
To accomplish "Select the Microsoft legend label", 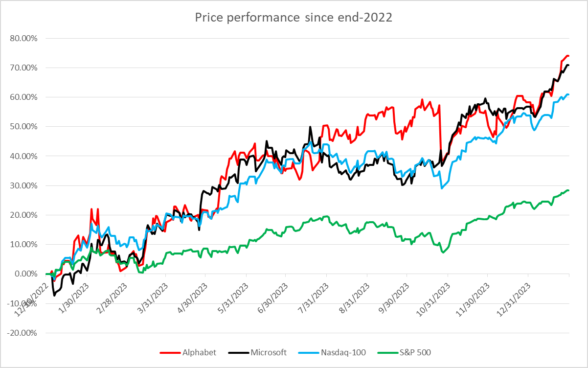I will pos(268,352).
